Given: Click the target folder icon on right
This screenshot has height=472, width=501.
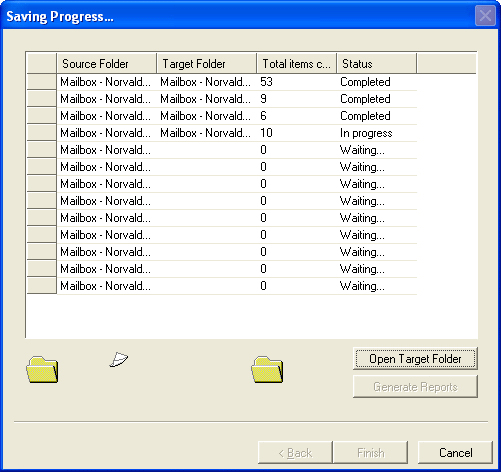Looking at the screenshot, I should (267, 370).
